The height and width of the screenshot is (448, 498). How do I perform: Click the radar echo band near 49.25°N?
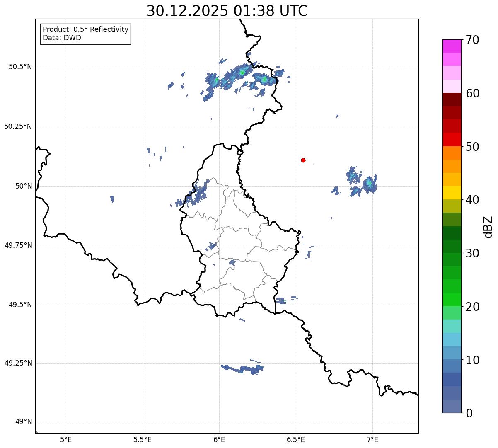coord(242,368)
